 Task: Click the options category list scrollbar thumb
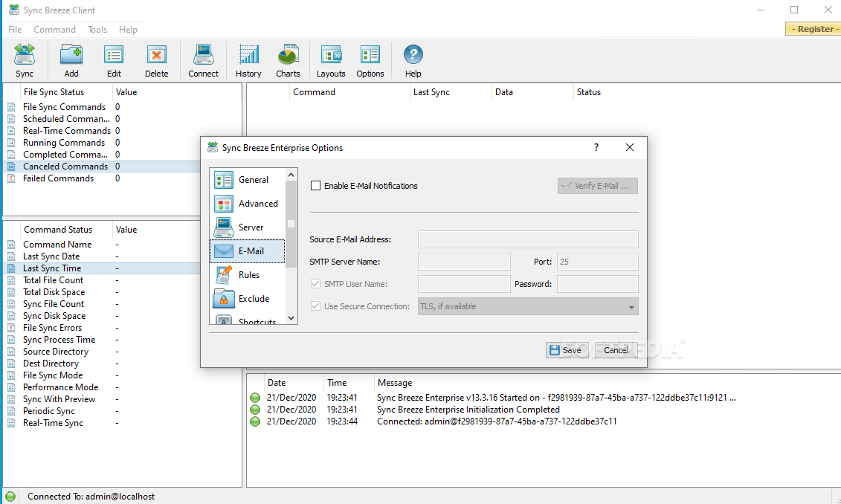[291, 224]
